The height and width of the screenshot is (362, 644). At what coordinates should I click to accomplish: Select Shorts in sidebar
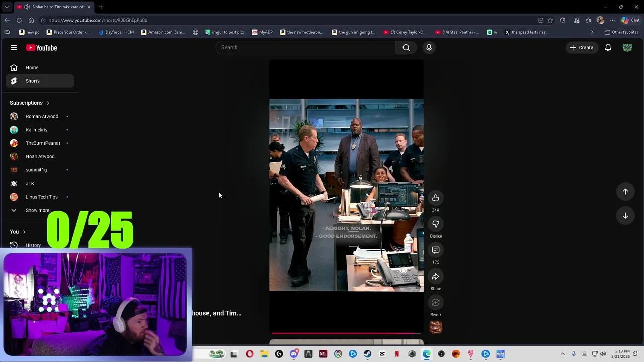point(40,81)
